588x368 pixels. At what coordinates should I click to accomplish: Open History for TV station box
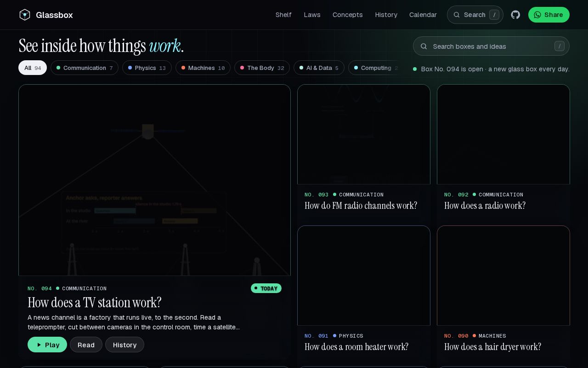[124, 345]
